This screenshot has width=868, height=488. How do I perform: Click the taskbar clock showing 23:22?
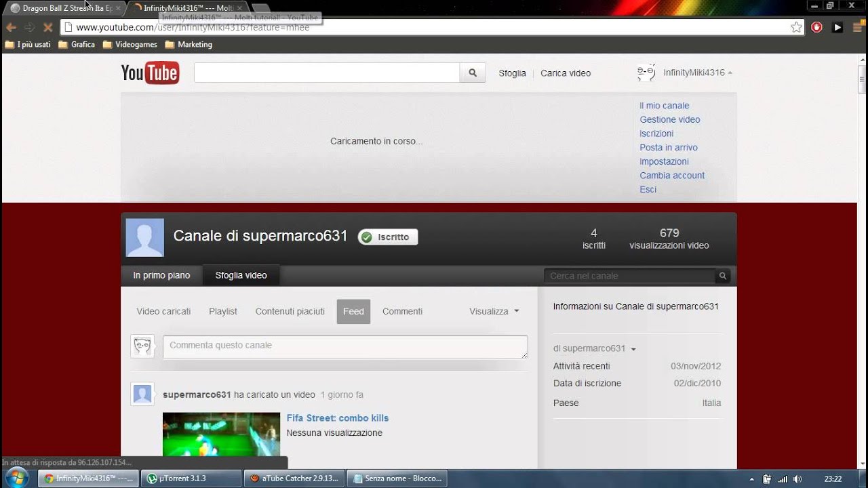click(x=833, y=479)
